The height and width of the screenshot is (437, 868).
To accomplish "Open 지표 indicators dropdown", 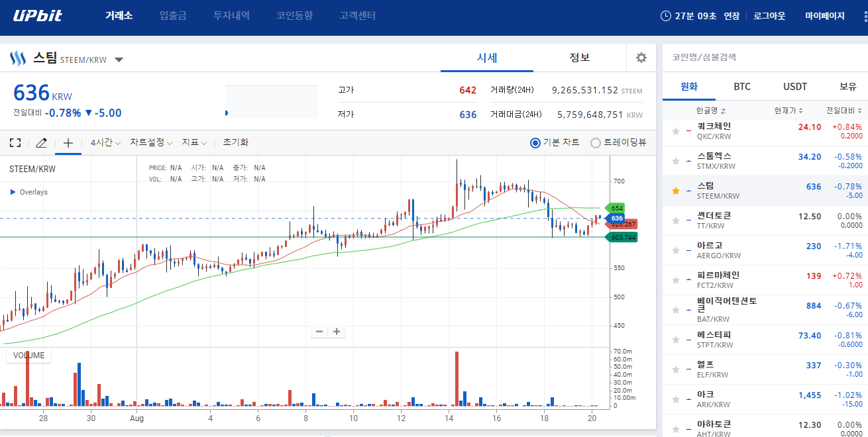I will coord(195,142).
